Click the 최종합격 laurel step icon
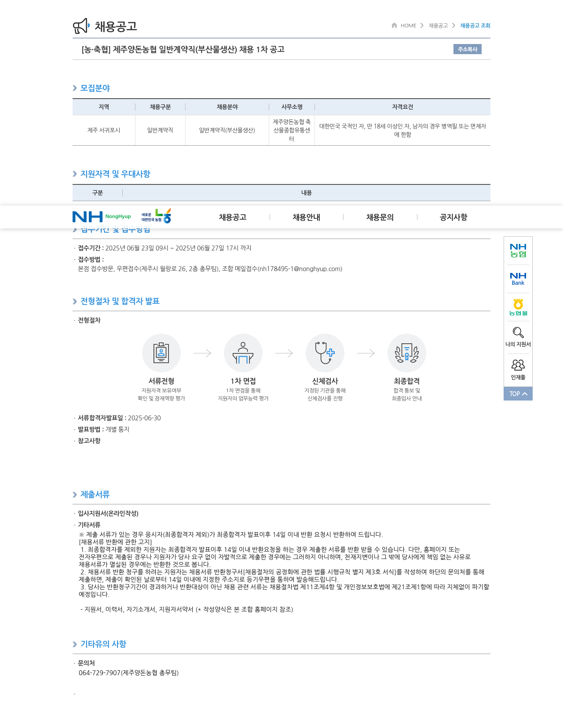The image size is (563, 728). tap(407, 353)
